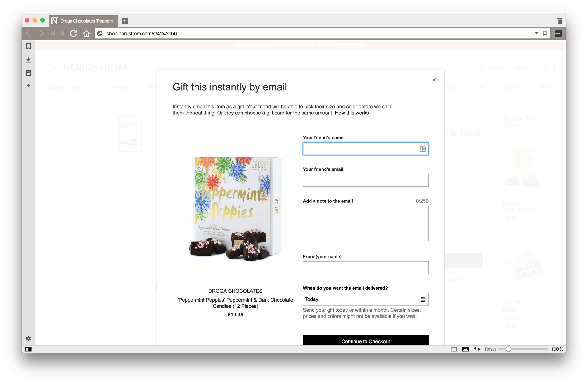Screen dimensions: 588x384
Task: Open browser Settings via the gear icon
Action: point(28,338)
